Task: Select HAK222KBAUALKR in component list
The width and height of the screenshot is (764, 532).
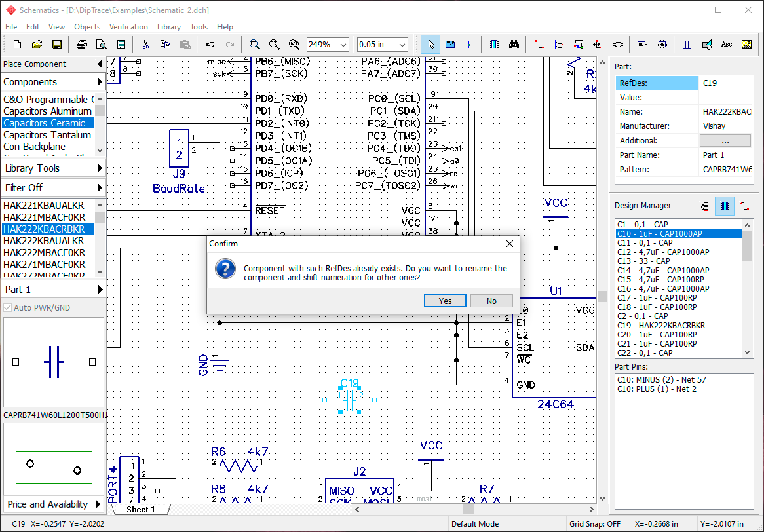Action: 47,240
